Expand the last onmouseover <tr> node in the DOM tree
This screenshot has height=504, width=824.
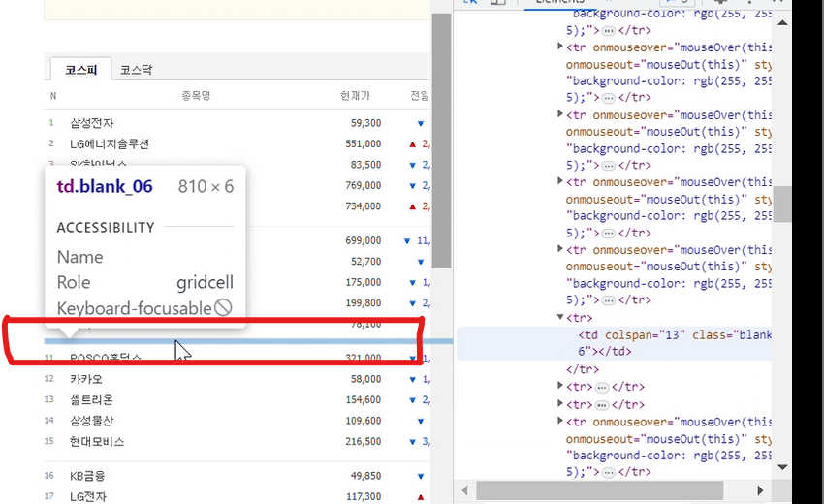[x=560, y=421]
